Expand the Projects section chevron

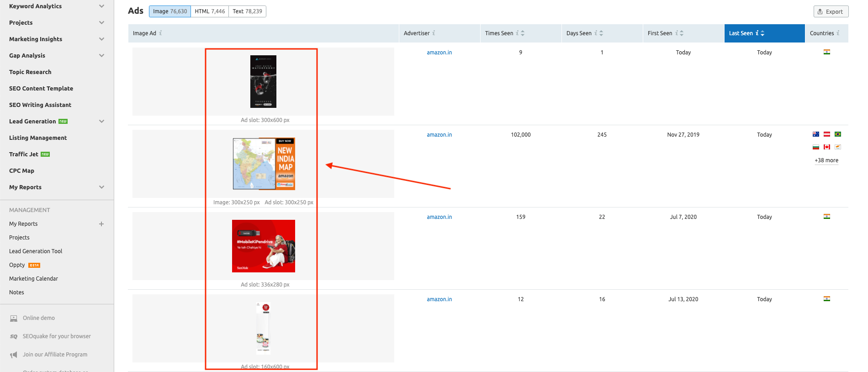click(101, 22)
